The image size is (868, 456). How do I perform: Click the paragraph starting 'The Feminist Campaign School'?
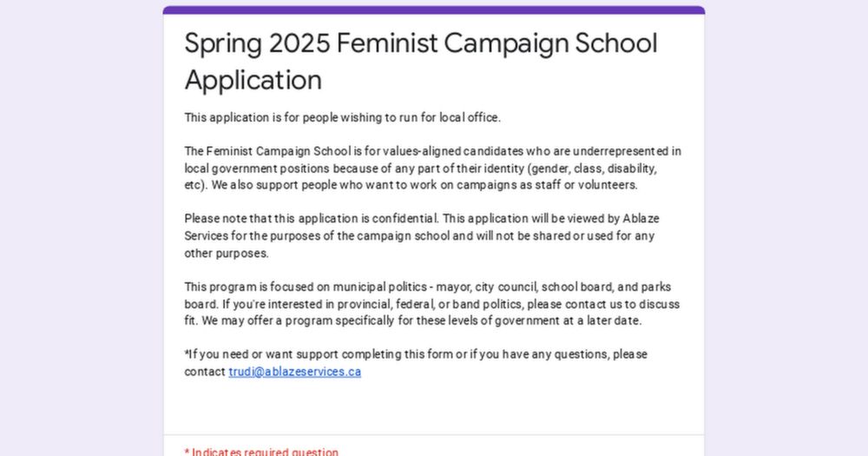pos(432,151)
